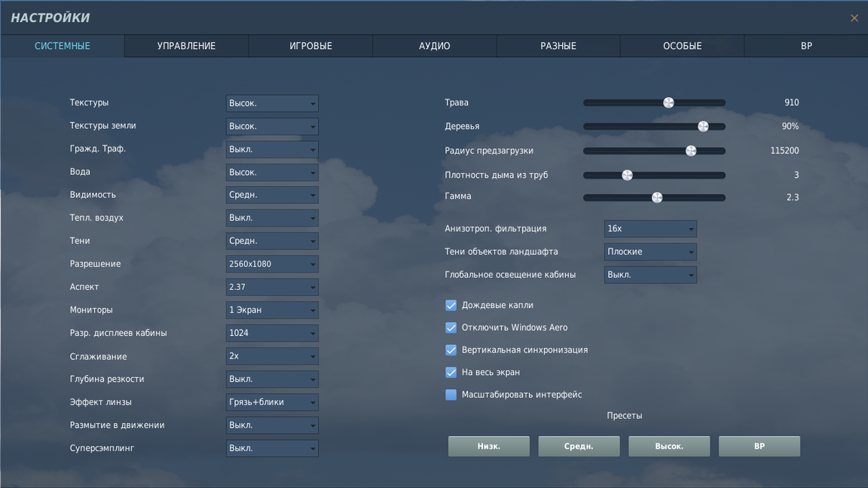Viewport: 868px width, 488px height.
Task: Switch to the Системные tab
Action: click(x=63, y=46)
